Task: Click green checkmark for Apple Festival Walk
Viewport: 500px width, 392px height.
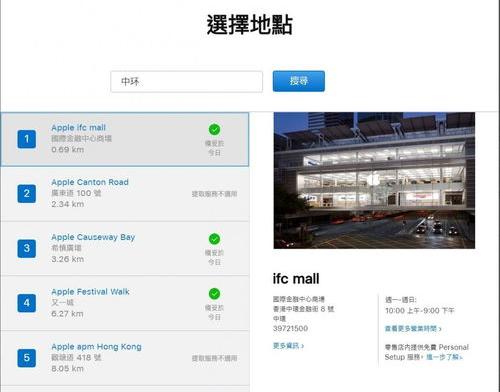Action: [214, 294]
